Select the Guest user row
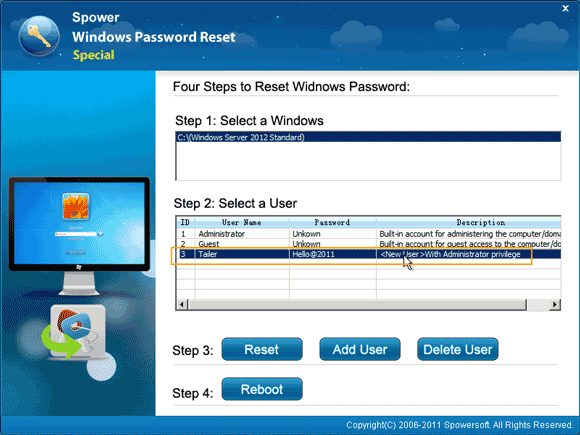Screen dimensions: 580x435 (369, 244)
